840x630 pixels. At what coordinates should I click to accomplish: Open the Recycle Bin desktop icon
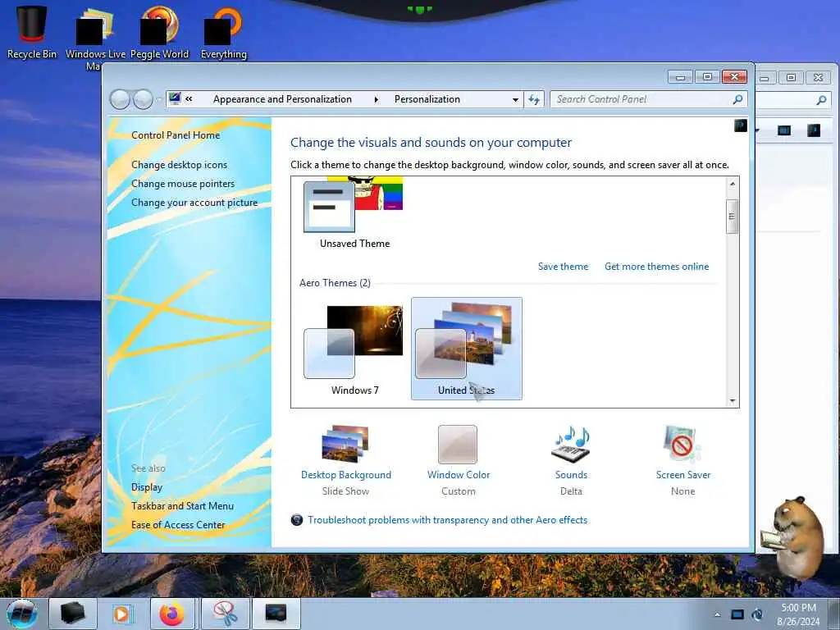(32, 31)
